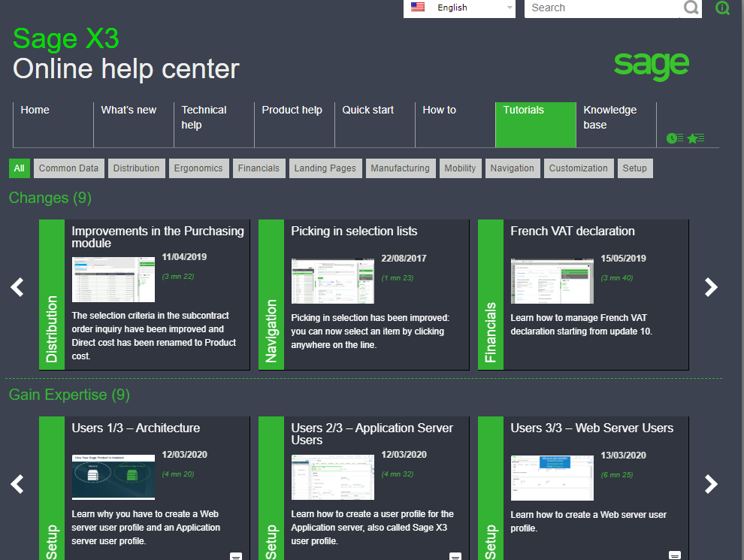Open the How to tab

pyautogui.click(x=455, y=125)
